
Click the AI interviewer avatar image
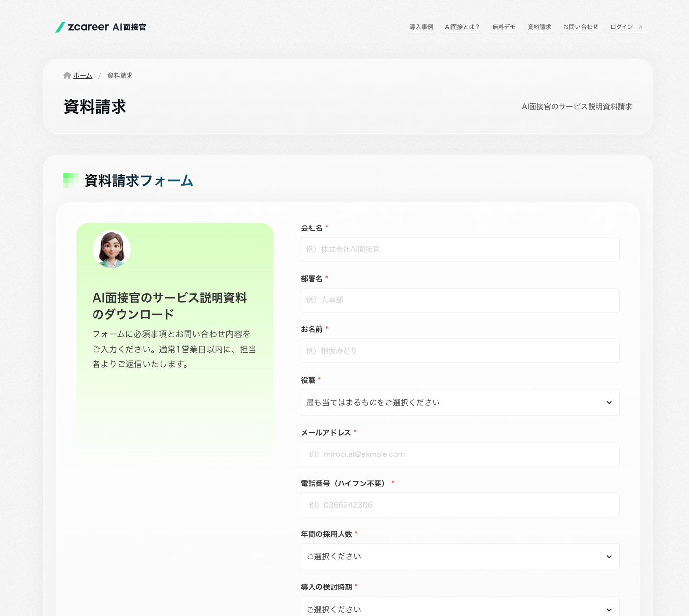click(x=112, y=249)
